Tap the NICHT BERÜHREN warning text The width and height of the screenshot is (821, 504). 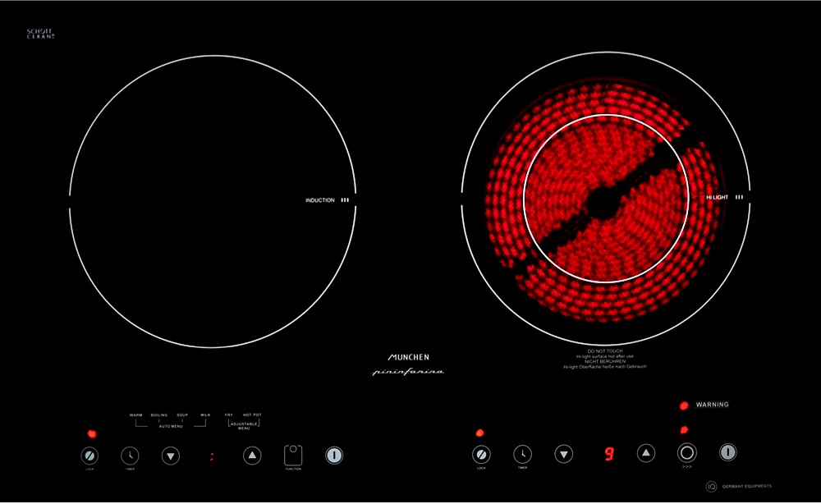pos(605,361)
